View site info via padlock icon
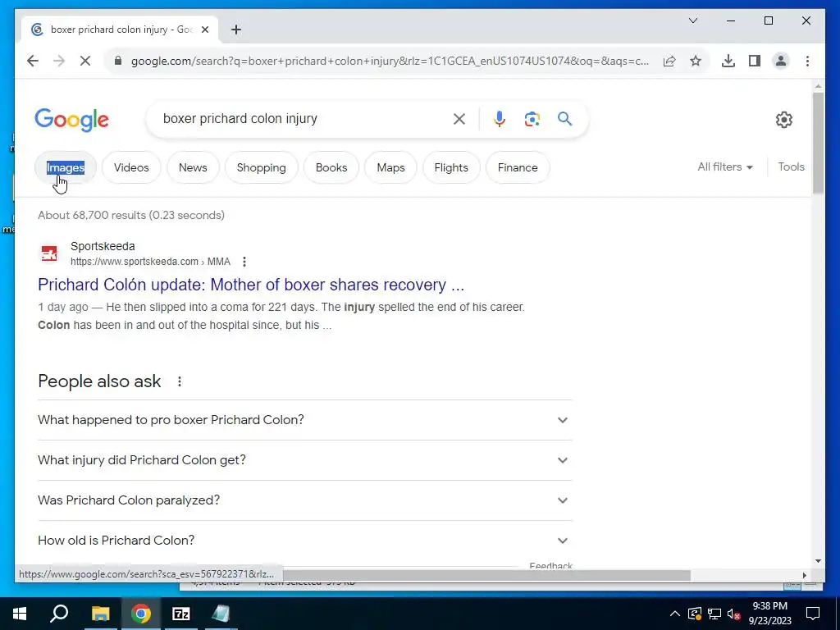 pos(118,61)
